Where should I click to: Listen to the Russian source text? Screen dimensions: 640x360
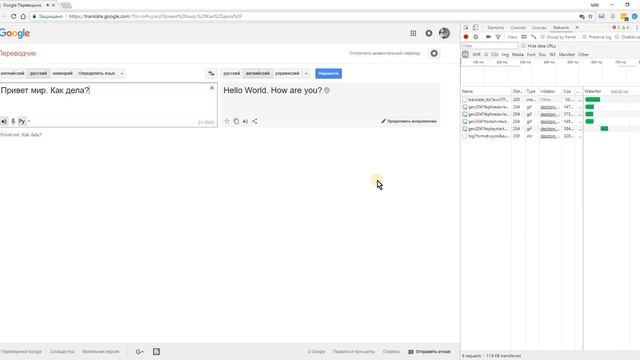tap(4, 121)
